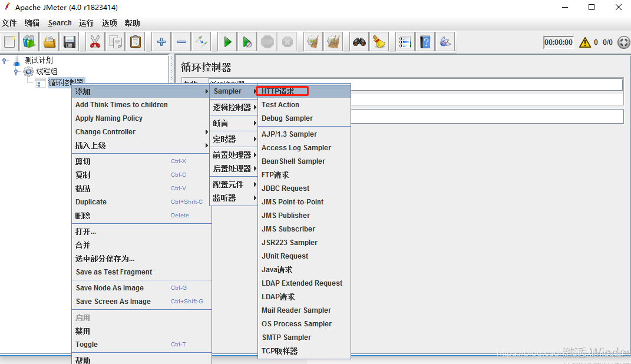
Task: Click the Expand all plus icon
Action: (x=161, y=42)
